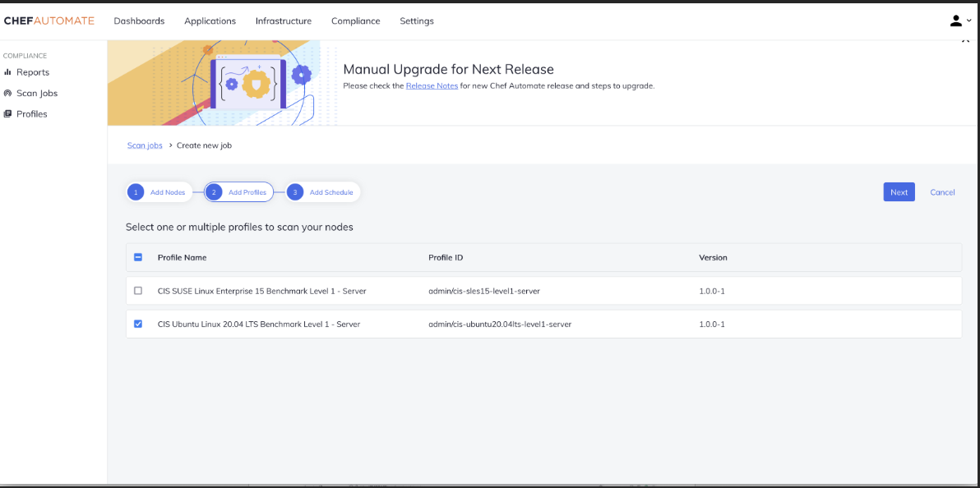Click the Chef Automate logo
The height and width of the screenshot is (488, 980).
coord(49,21)
